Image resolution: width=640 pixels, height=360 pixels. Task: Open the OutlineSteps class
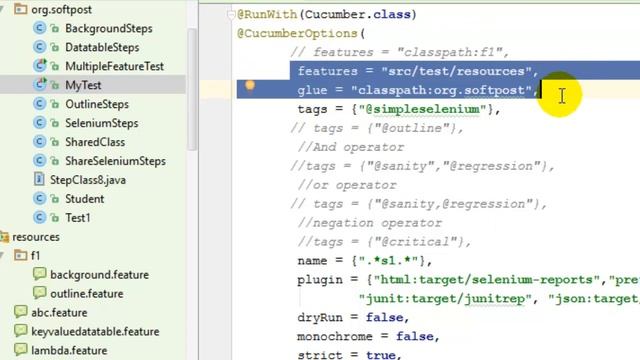(x=97, y=104)
